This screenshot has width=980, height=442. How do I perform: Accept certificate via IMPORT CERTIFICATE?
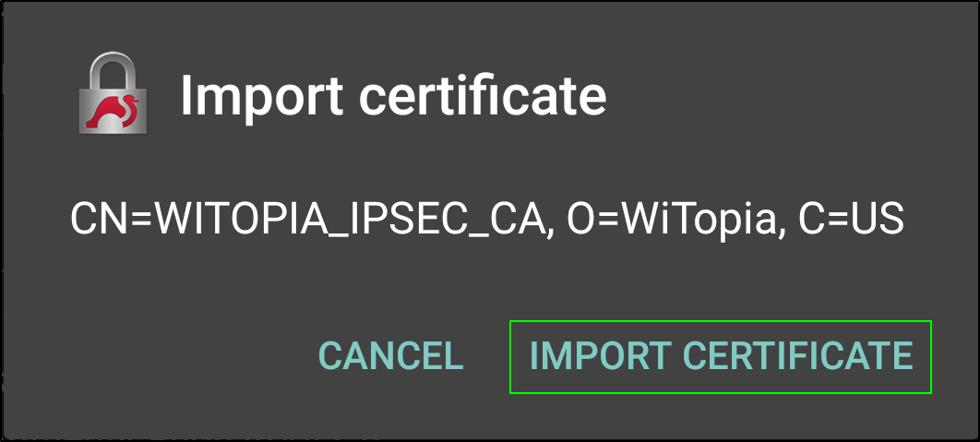(x=721, y=357)
